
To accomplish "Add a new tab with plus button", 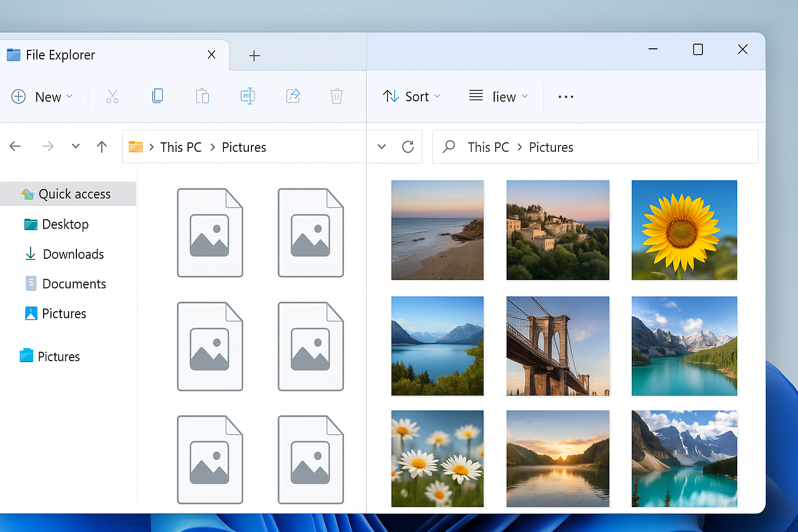I will tap(255, 56).
